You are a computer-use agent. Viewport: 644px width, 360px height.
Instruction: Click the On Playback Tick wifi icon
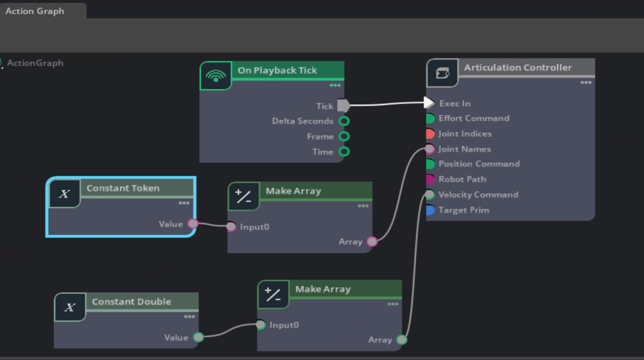point(216,76)
